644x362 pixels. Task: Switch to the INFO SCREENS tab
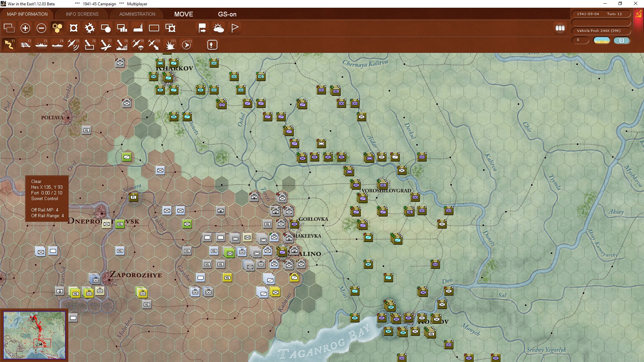click(82, 14)
